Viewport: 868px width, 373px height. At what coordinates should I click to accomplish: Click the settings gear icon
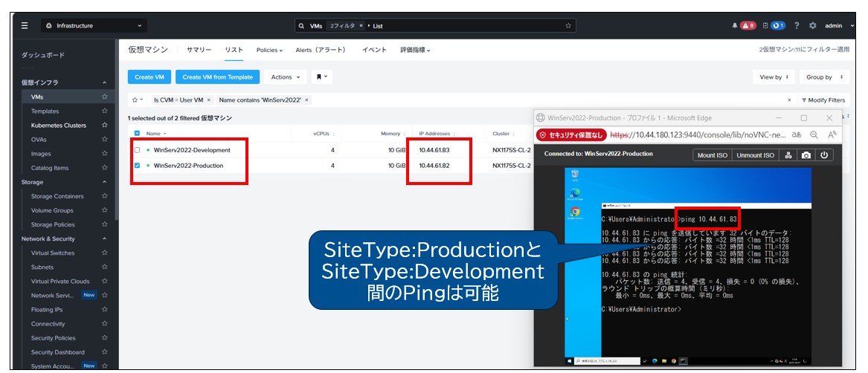812,25
